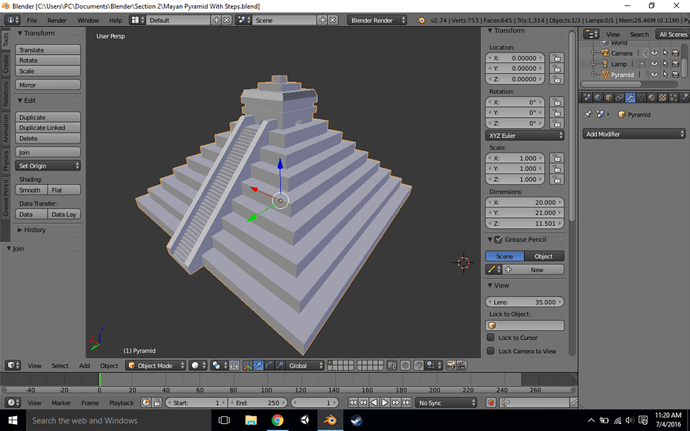Image resolution: width=690 pixels, height=431 pixels.
Task: Enable the Lock to Cursor checkbox
Action: [x=492, y=338]
